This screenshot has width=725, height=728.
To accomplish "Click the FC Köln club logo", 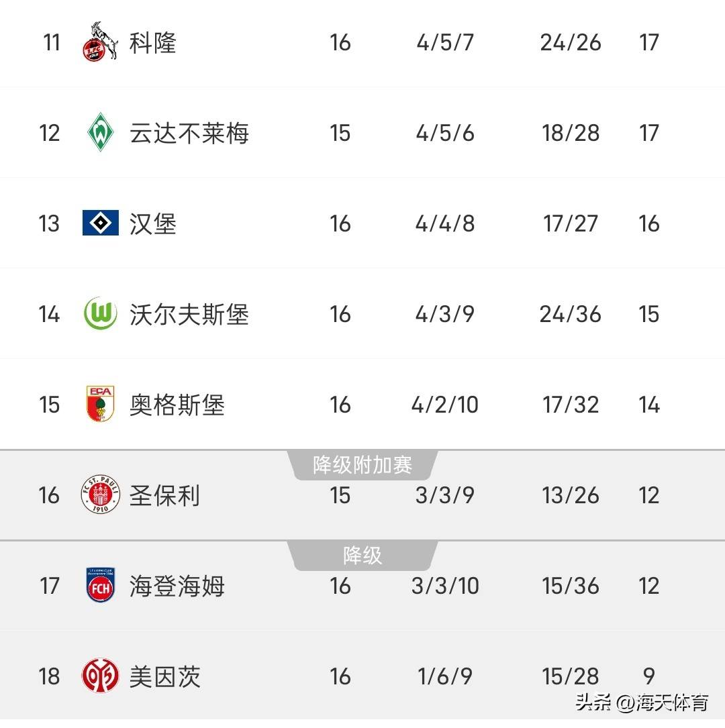I will (101, 42).
